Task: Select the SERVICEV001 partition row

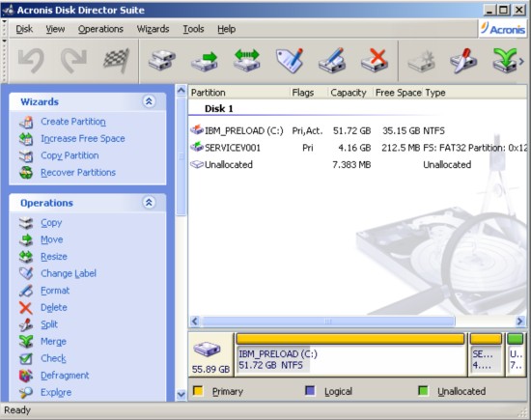Action: [357, 148]
